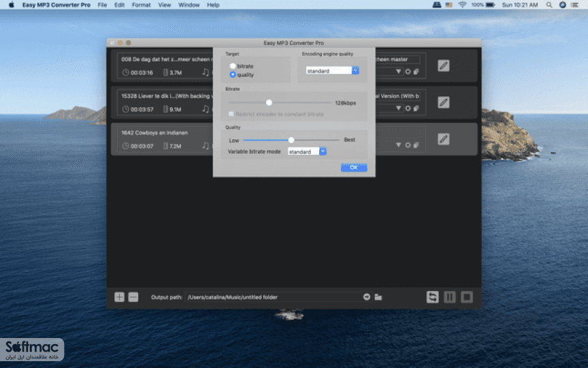Click music note icon in row 1642
The width and height of the screenshot is (588, 368).
[x=206, y=145]
